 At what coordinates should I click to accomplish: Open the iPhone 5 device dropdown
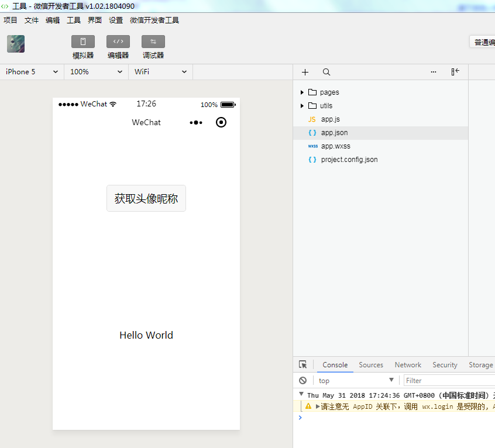click(32, 71)
